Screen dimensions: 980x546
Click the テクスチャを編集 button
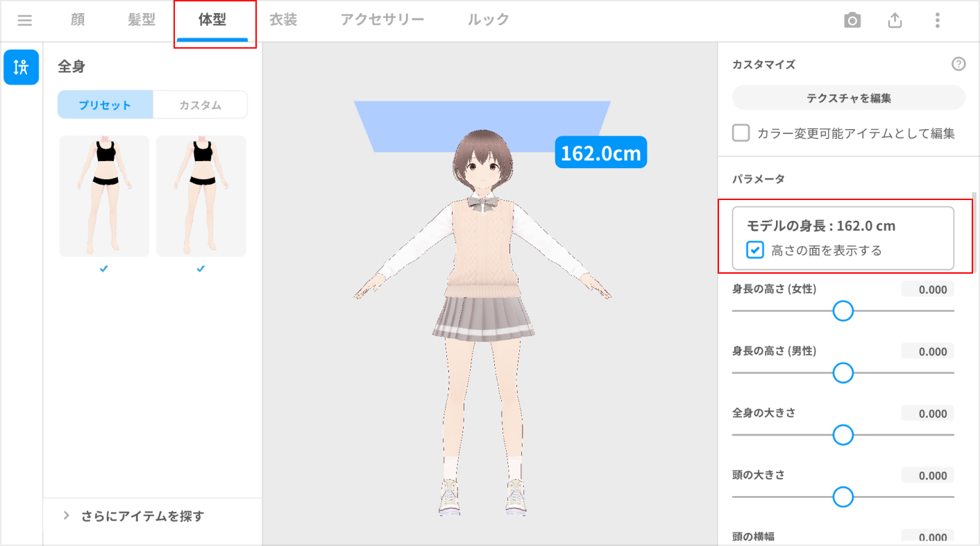click(849, 98)
